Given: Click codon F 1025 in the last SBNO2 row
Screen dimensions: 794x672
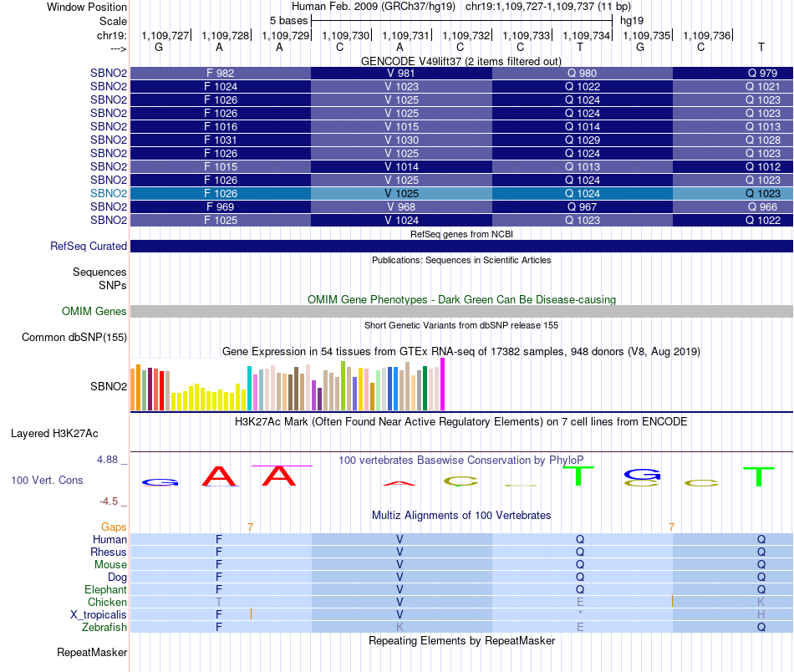Looking at the screenshot, I should [x=221, y=221].
